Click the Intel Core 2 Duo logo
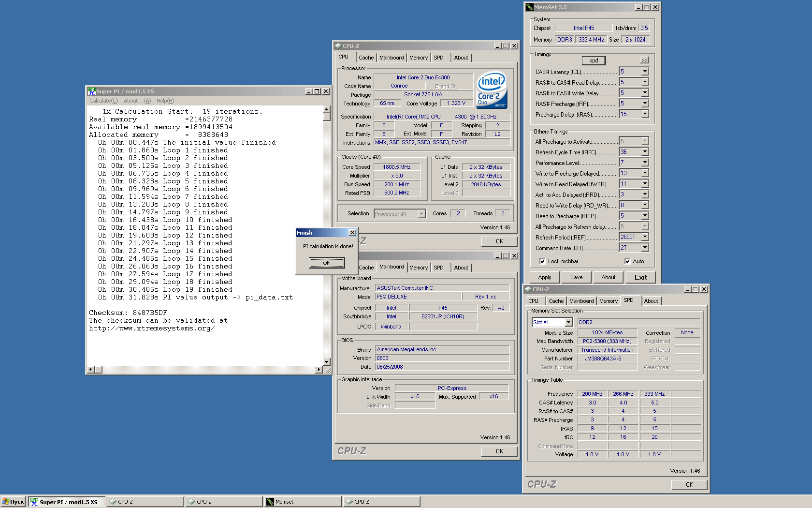Viewport: 812px width, 508px height. pyautogui.click(x=492, y=90)
